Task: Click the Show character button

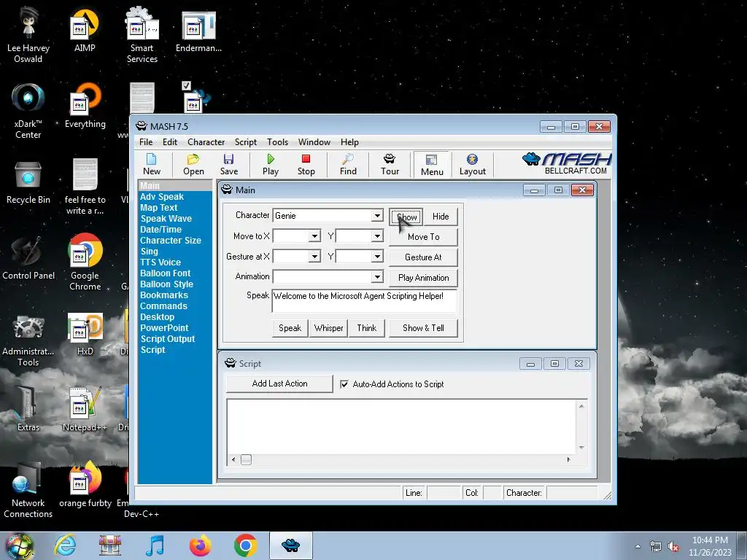Action: tap(406, 217)
